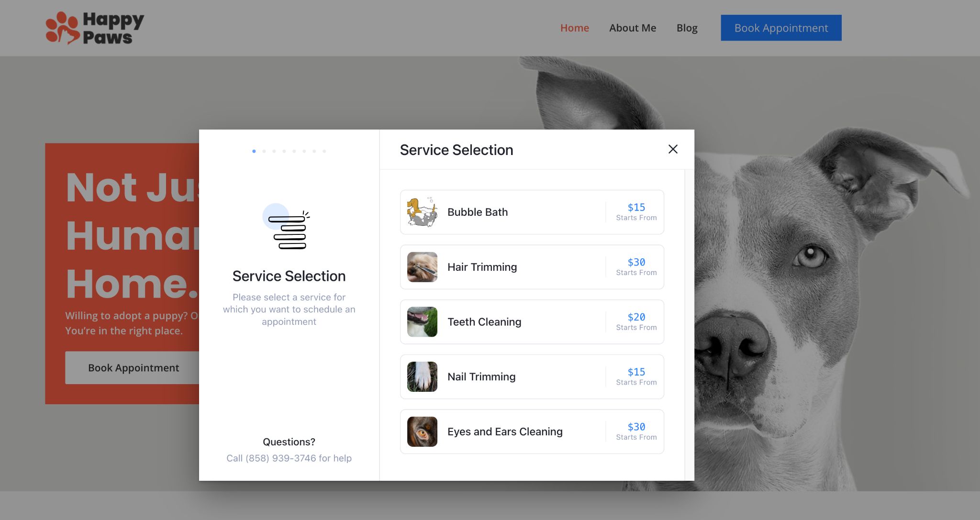Click the Nail Trimming service icon
This screenshot has width=980, height=520.
(421, 376)
